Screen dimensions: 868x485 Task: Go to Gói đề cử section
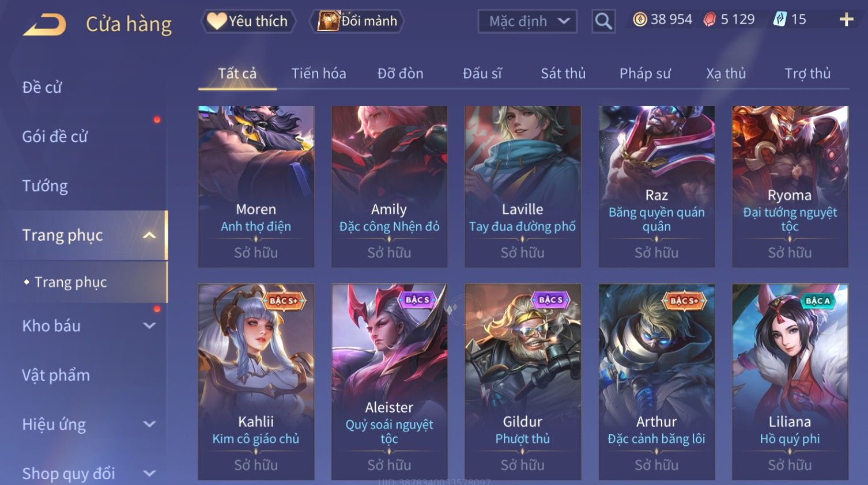pos(55,137)
